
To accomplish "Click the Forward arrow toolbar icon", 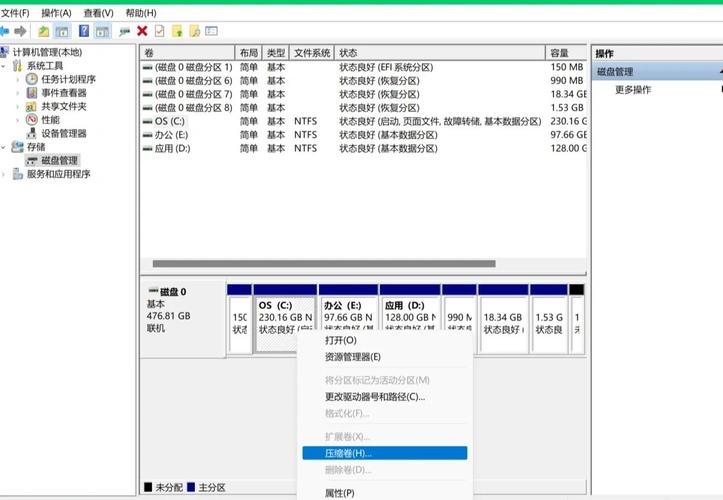I will [20, 31].
